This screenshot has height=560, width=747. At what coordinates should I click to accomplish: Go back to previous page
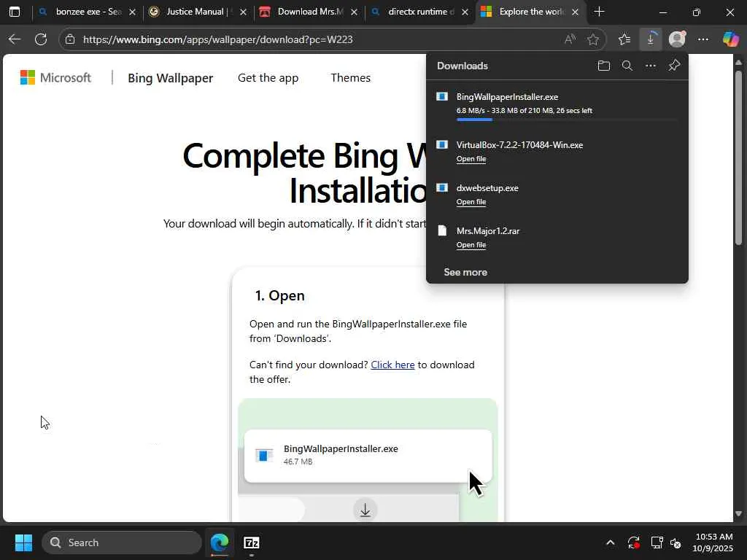coord(15,39)
